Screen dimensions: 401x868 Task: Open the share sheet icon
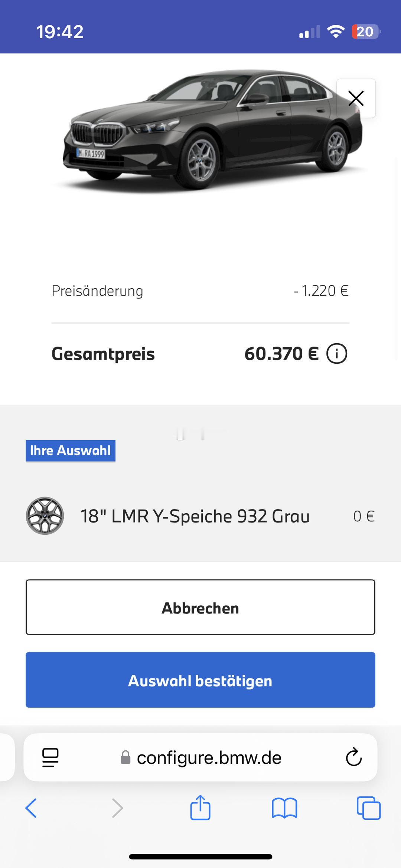point(200,807)
